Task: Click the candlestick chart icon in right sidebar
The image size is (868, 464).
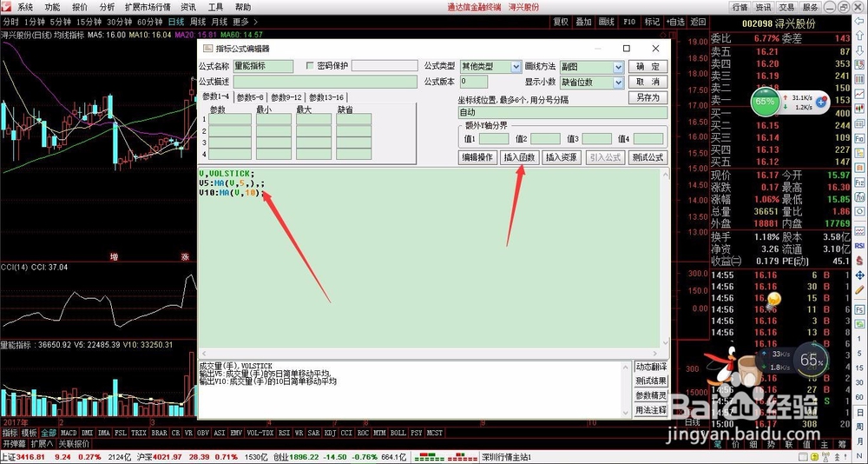Action: pyautogui.click(x=859, y=109)
